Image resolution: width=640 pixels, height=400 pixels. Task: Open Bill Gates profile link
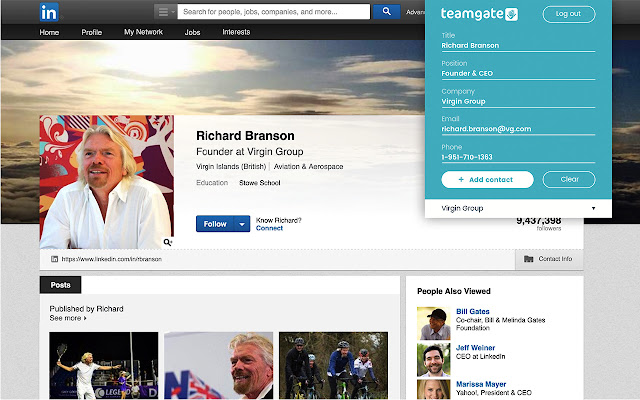pyautogui.click(x=473, y=311)
